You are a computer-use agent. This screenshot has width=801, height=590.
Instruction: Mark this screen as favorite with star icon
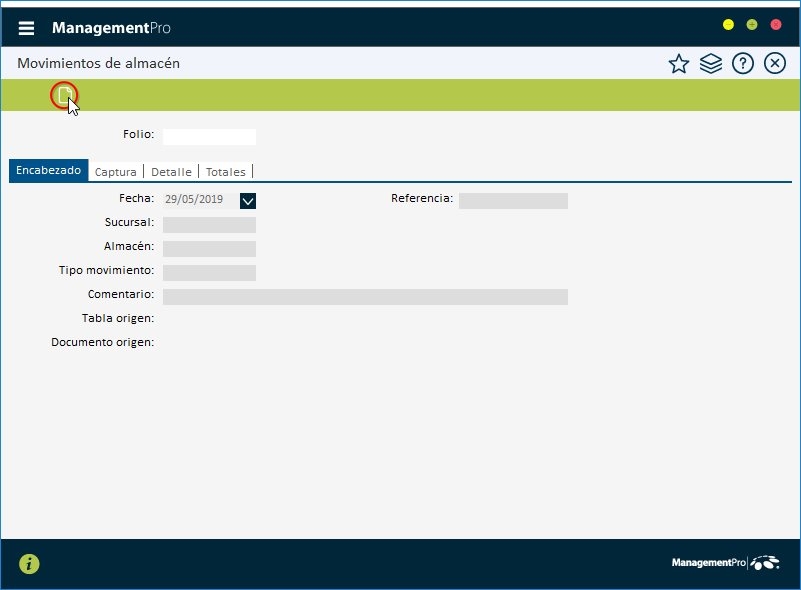[x=679, y=64]
